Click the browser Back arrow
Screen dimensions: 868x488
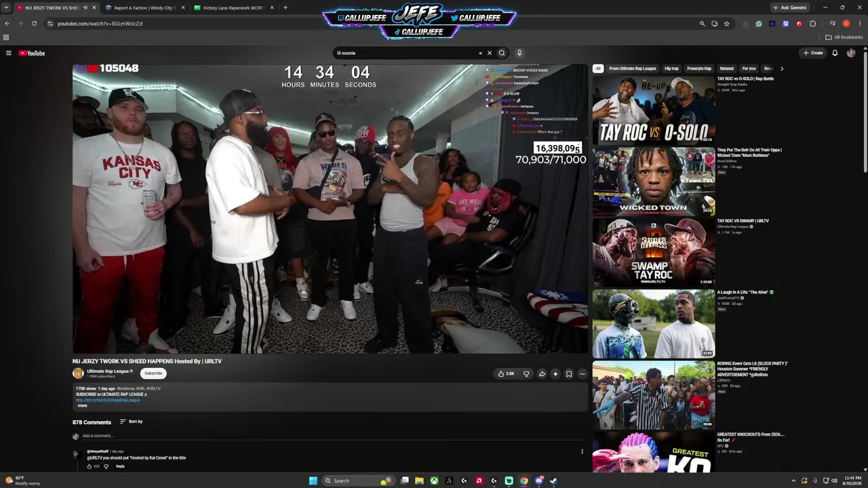7,23
